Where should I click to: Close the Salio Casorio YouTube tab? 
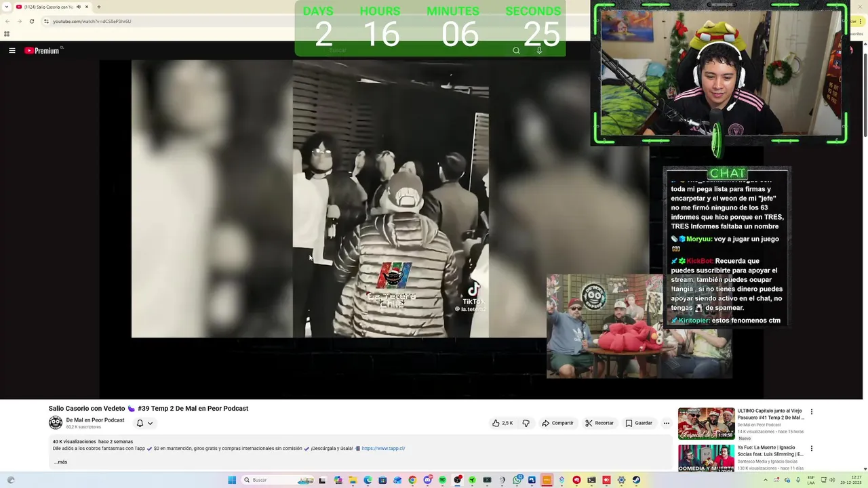[x=87, y=7]
